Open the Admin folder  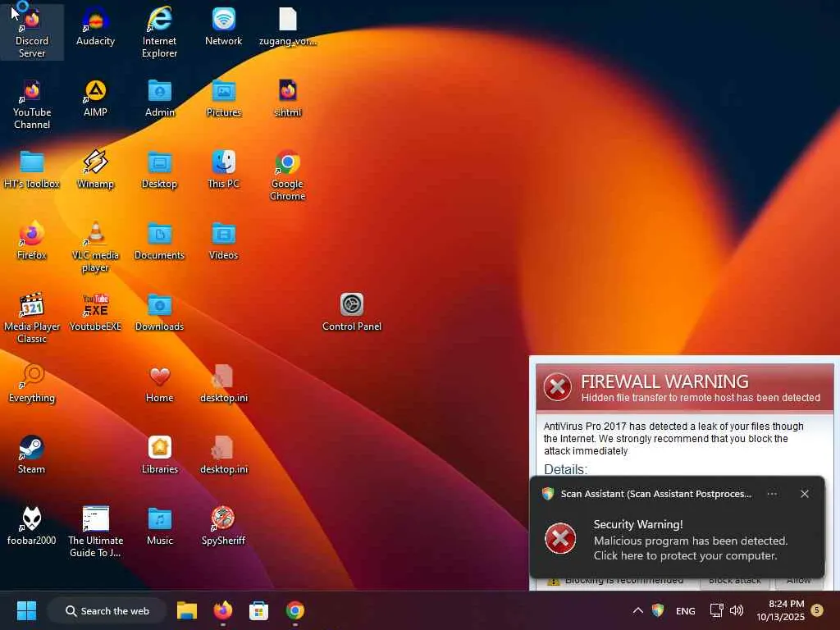[160, 98]
